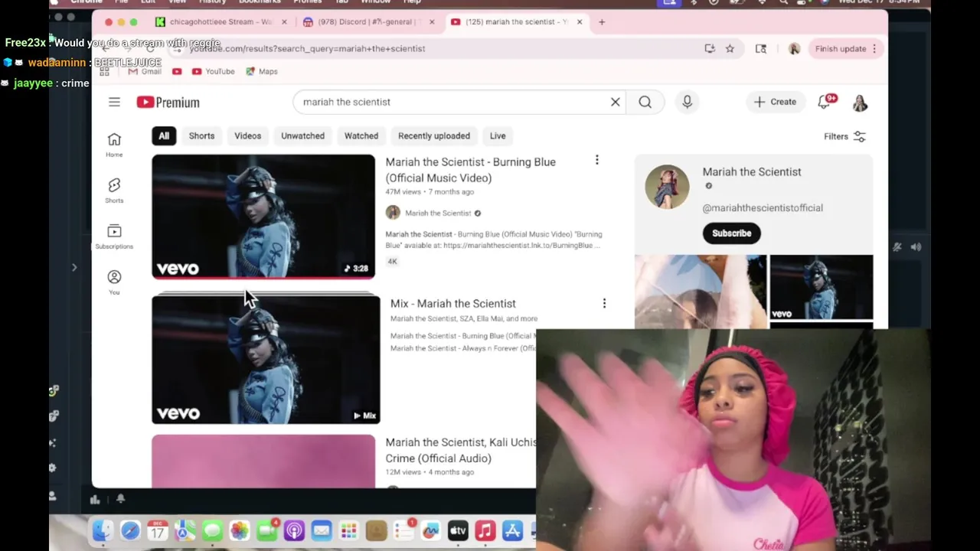Open the Mariah the Scientist channel avatar

(x=667, y=186)
